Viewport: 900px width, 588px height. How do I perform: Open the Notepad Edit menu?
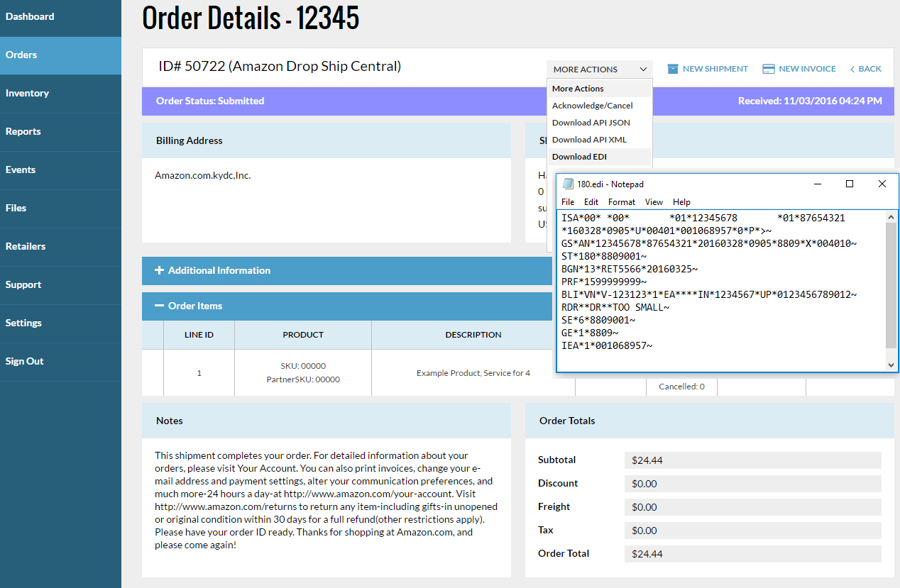(591, 202)
